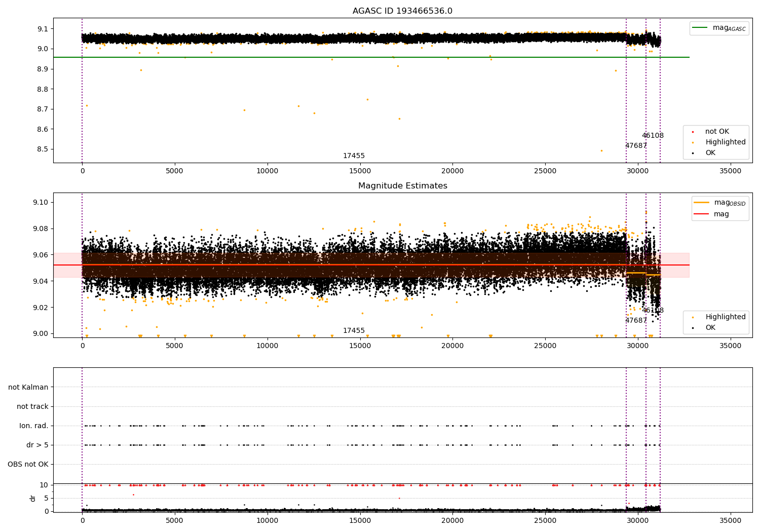This screenshot has height=532, width=760.
Task: Click the 15000 x-tick label under middle plot
Action: (360, 346)
